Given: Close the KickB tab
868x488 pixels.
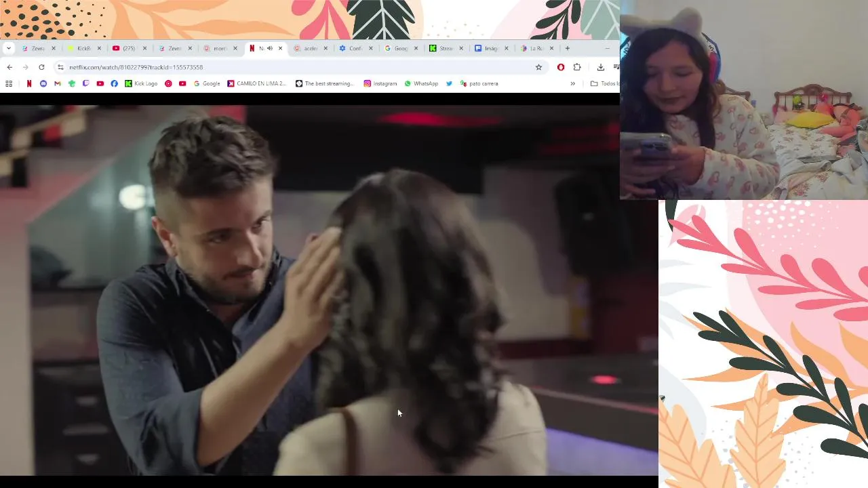Looking at the screenshot, I should pos(99,48).
